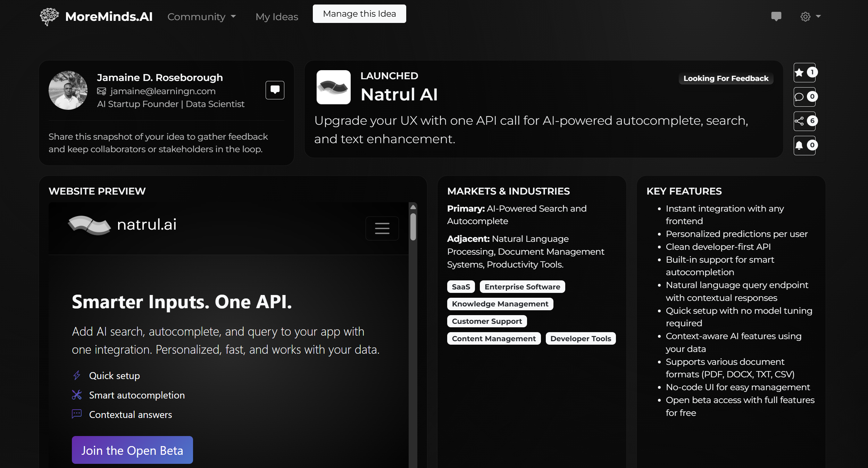
Task: Click the MoreMinds.AI brand name
Action: [x=109, y=17]
